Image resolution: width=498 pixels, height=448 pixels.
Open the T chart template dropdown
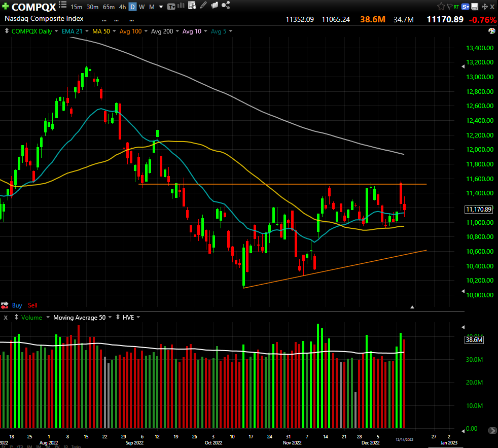tap(171, 7)
